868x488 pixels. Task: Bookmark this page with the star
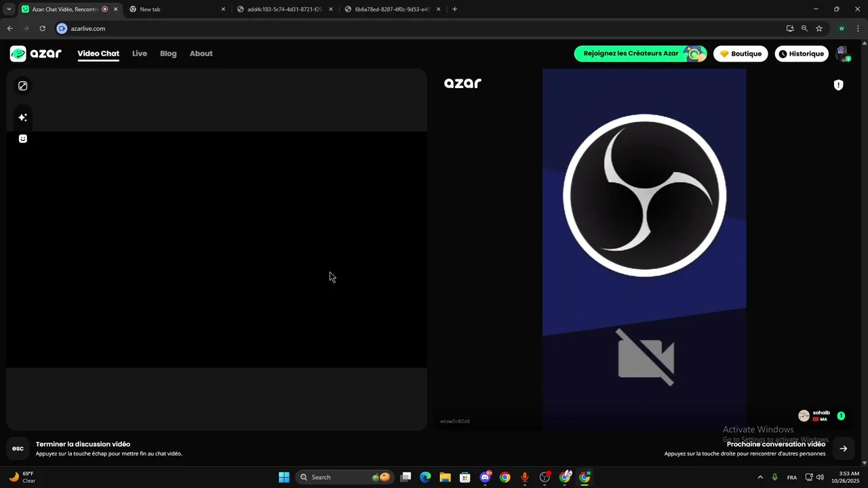(x=819, y=28)
